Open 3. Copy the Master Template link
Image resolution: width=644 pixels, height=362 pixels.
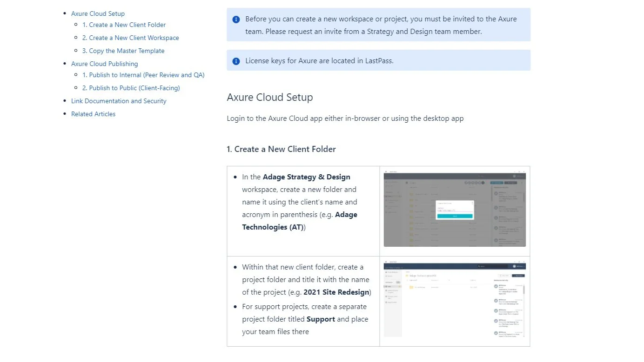[123, 51]
